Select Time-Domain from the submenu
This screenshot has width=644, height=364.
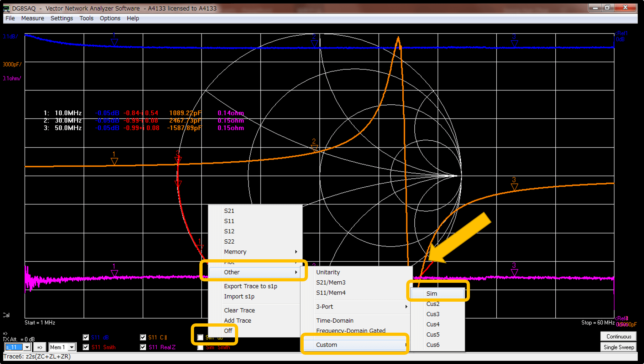tap(335, 321)
